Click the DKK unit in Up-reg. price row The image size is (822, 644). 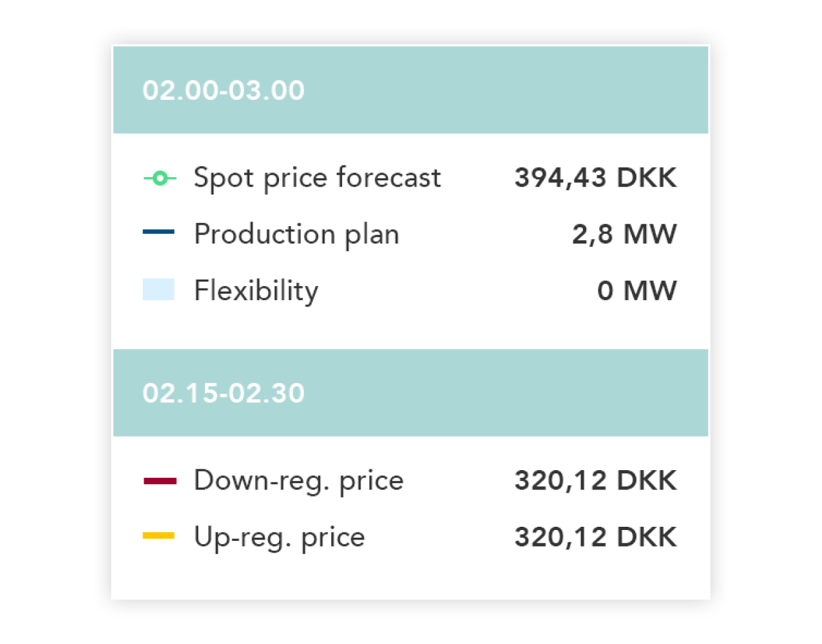pos(646,537)
